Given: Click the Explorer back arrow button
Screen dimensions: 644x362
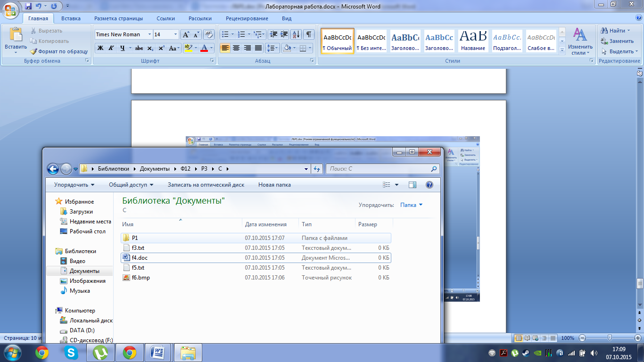Looking at the screenshot, I should [x=53, y=169].
